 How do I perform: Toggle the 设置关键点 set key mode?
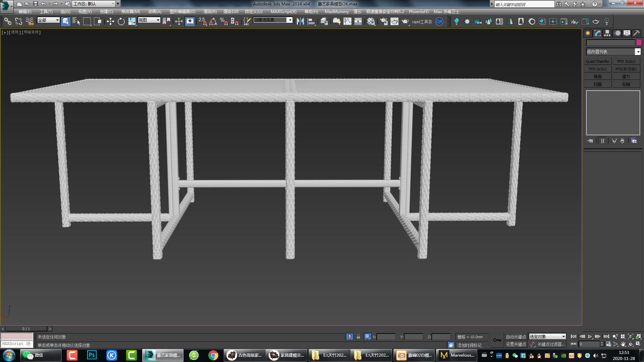pyautogui.click(x=516, y=344)
